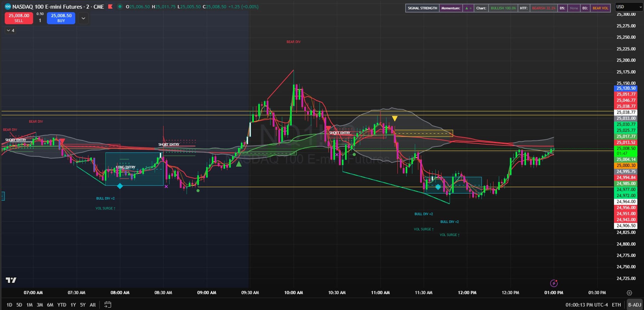Image resolution: width=644 pixels, height=310 pixels.
Task: Click the green market status dot in header
Action: point(120,7)
